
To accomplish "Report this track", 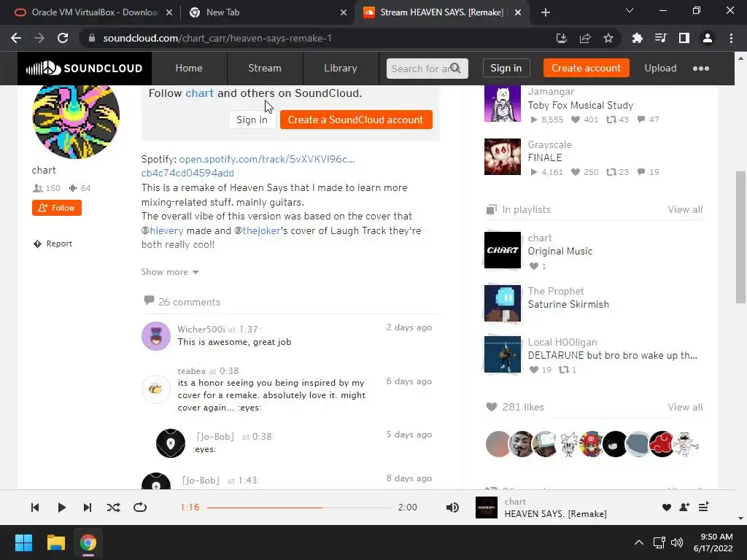I will [x=53, y=244].
